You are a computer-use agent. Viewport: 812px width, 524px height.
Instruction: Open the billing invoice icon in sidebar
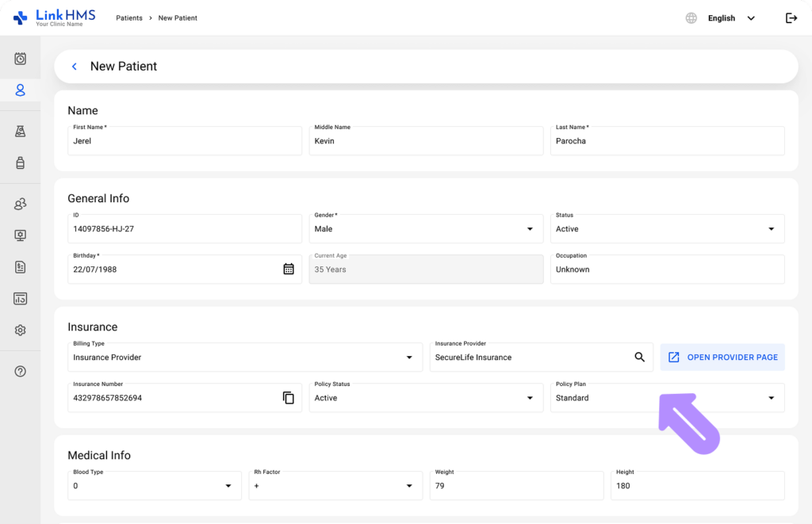pyautogui.click(x=20, y=267)
